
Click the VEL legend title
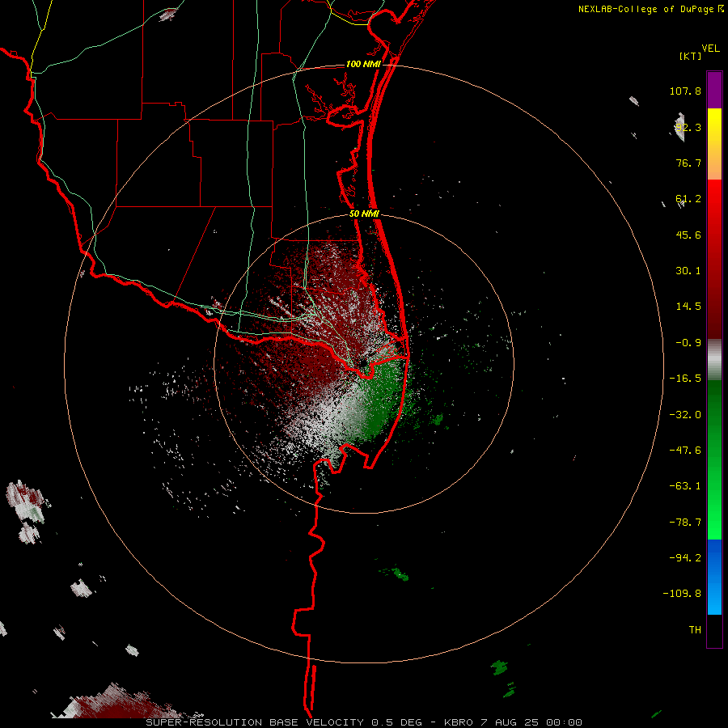(710, 49)
